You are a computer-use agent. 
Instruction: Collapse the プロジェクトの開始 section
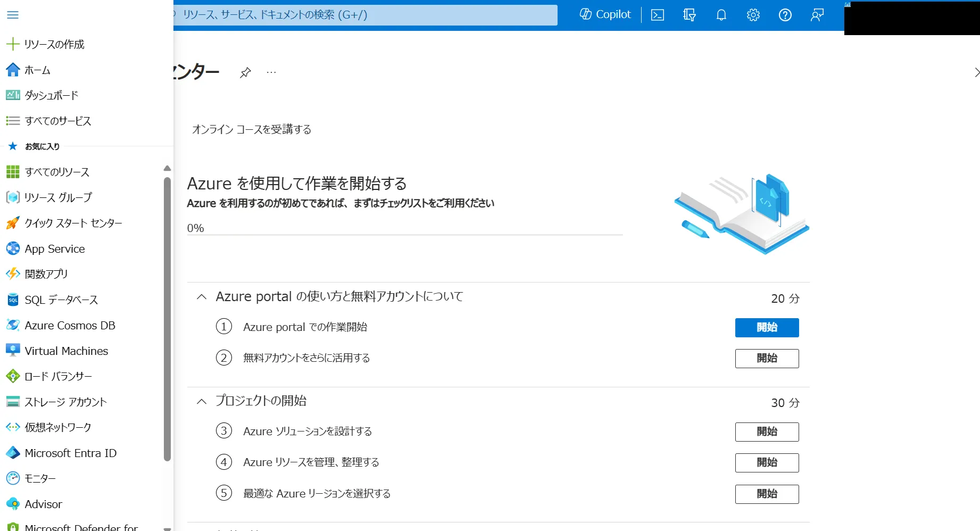202,401
